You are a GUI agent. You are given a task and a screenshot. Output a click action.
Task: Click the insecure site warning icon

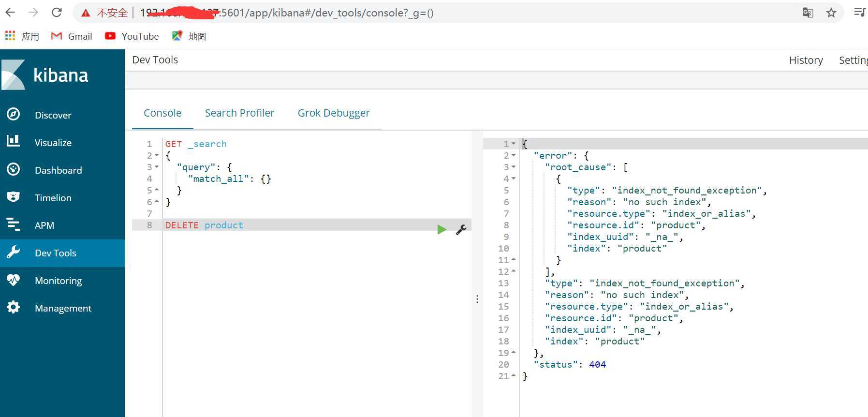pyautogui.click(x=86, y=13)
